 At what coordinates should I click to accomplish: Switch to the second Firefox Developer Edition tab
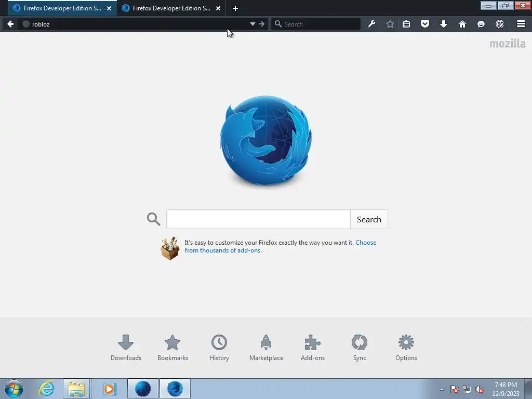click(171, 8)
